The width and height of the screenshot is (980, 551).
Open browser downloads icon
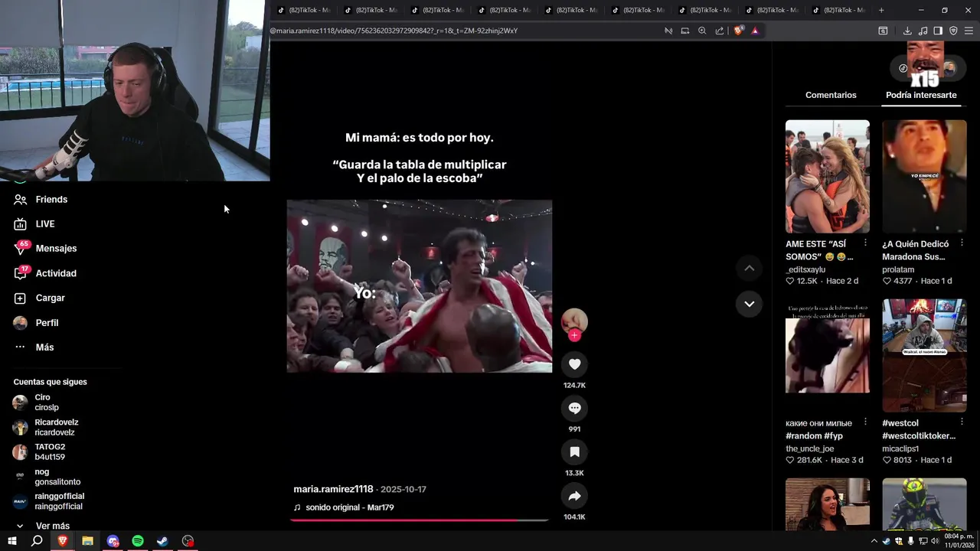click(x=907, y=31)
